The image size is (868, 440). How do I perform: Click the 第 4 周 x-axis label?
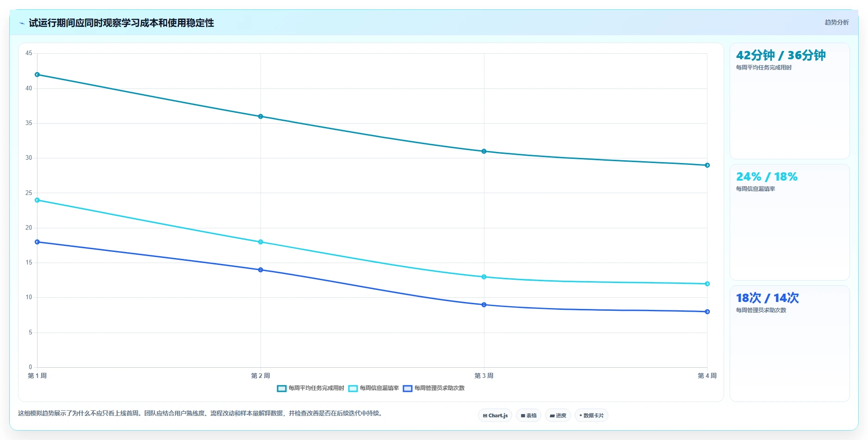(x=707, y=376)
